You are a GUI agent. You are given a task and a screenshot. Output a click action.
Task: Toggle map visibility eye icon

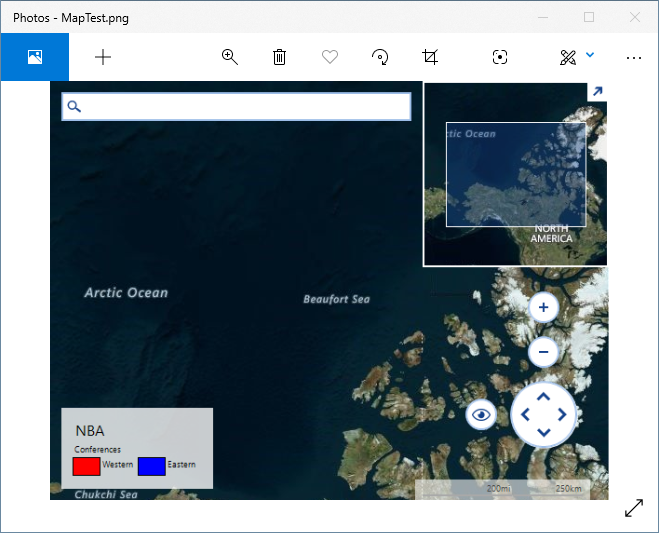point(481,414)
